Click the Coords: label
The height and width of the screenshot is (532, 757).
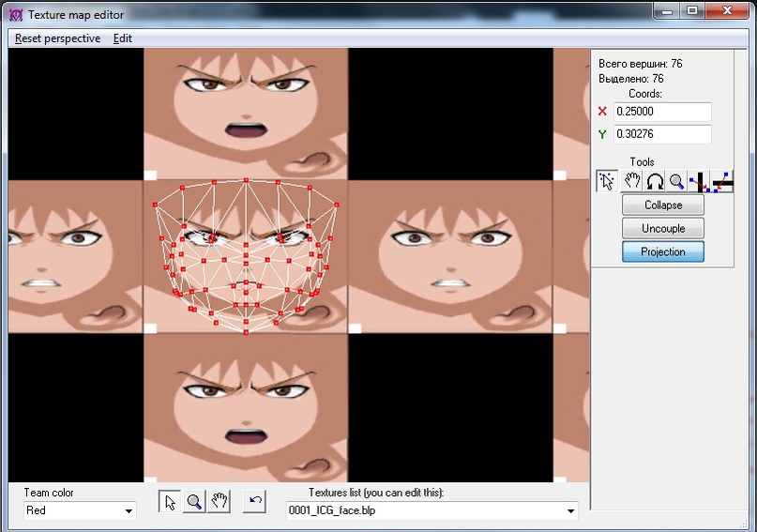click(645, 94)
